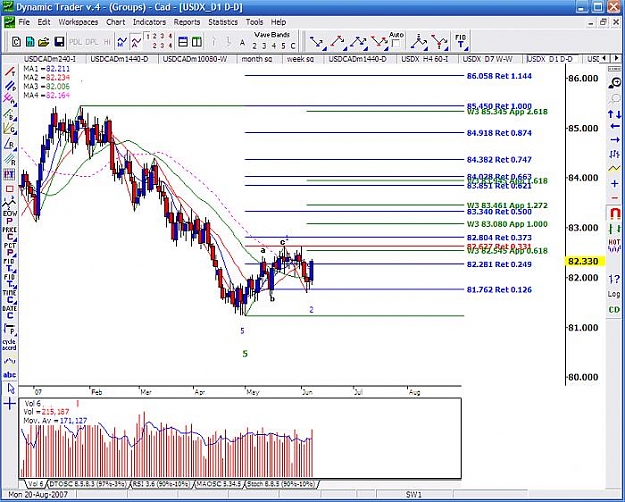Click the first blue swing pattern tool
625x502 pixels.
pos(318,42)
